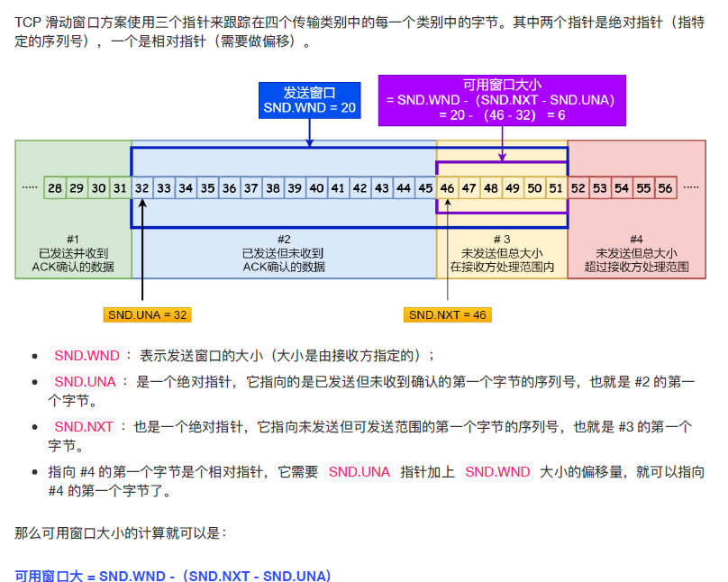Click byte cell 37 in the diagram
The width and height of the screenshot is (728, 582).
click(x=251, y=188)
